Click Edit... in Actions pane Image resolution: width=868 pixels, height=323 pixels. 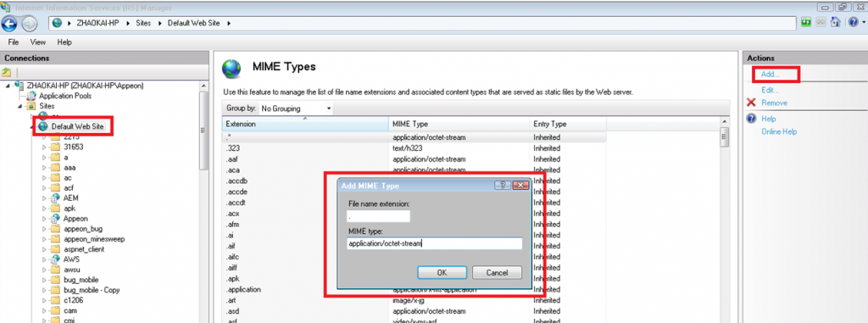(x=770, y=90)
